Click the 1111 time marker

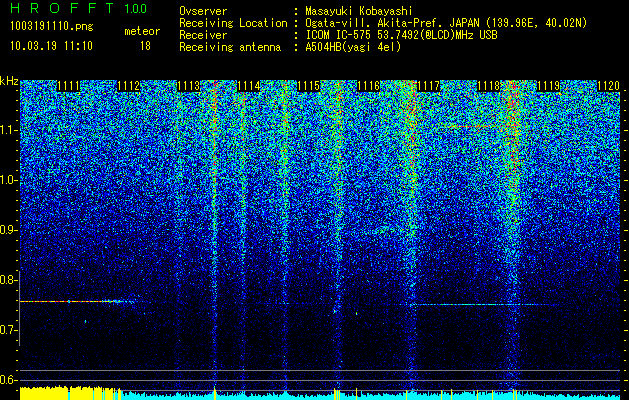(68, 86)
